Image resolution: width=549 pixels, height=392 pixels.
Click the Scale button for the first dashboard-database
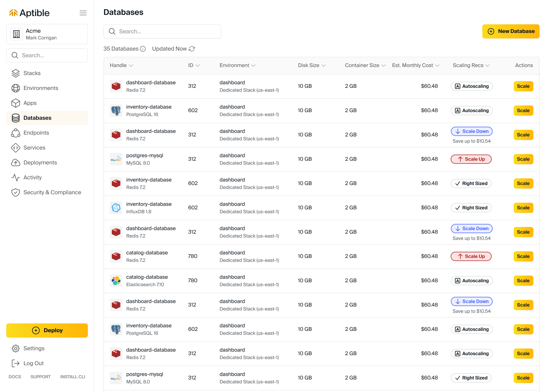[x=523, y=86]
